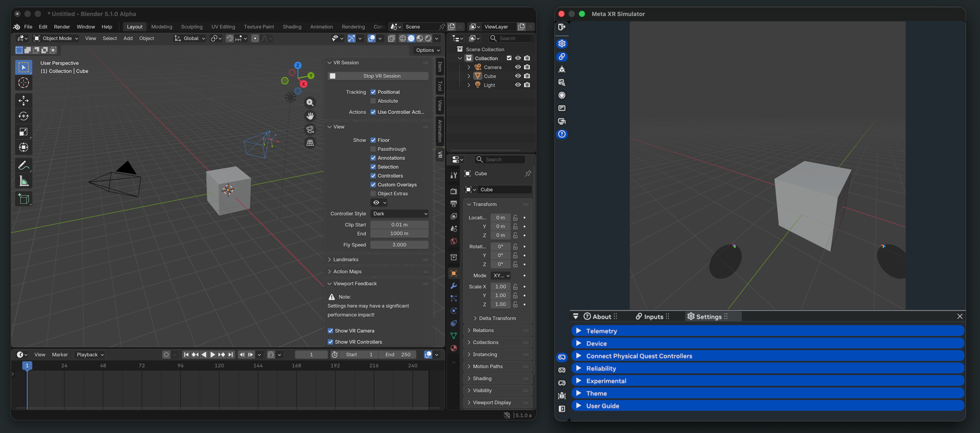
Task: Click the settings gear icon in Meta XR sidebar
Action: click(562, 44)
